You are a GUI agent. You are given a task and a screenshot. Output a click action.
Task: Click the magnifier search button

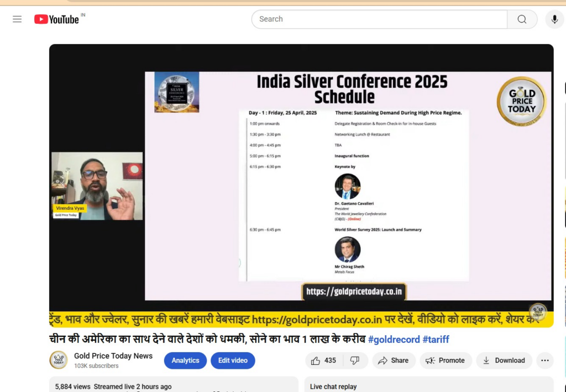pyautogui.click(x=522, y=19)
